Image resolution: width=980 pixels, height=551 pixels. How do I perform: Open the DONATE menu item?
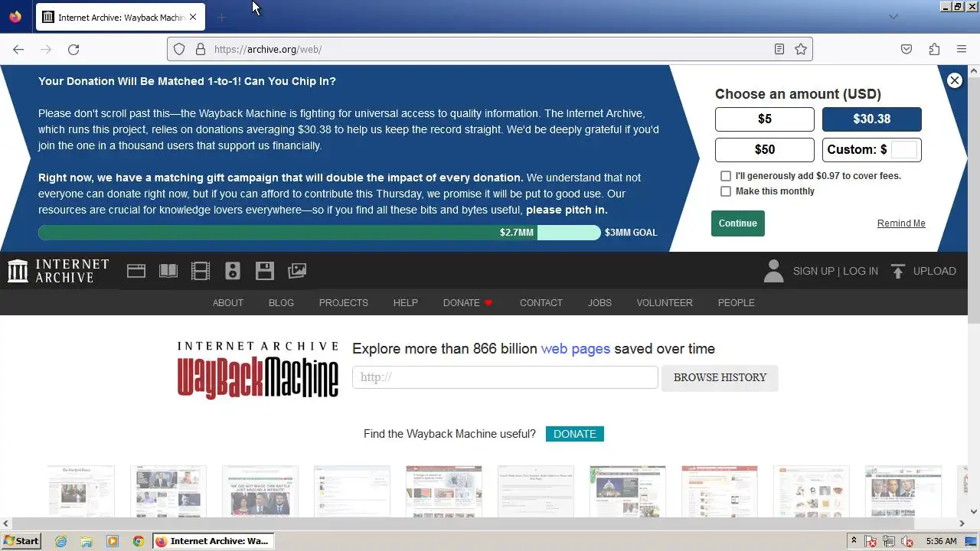coord(468,303)
